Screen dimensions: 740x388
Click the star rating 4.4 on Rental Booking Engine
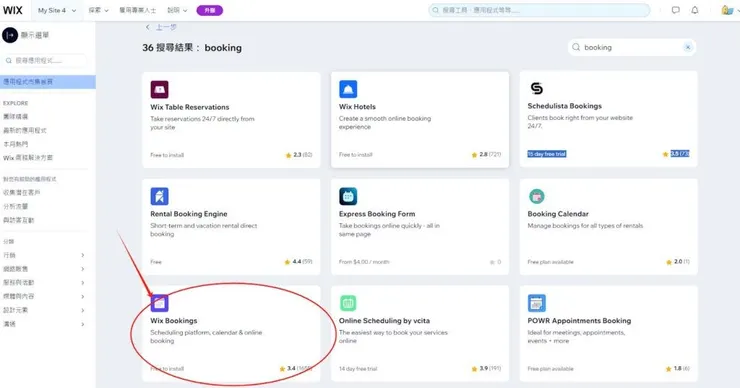[298, 261]
